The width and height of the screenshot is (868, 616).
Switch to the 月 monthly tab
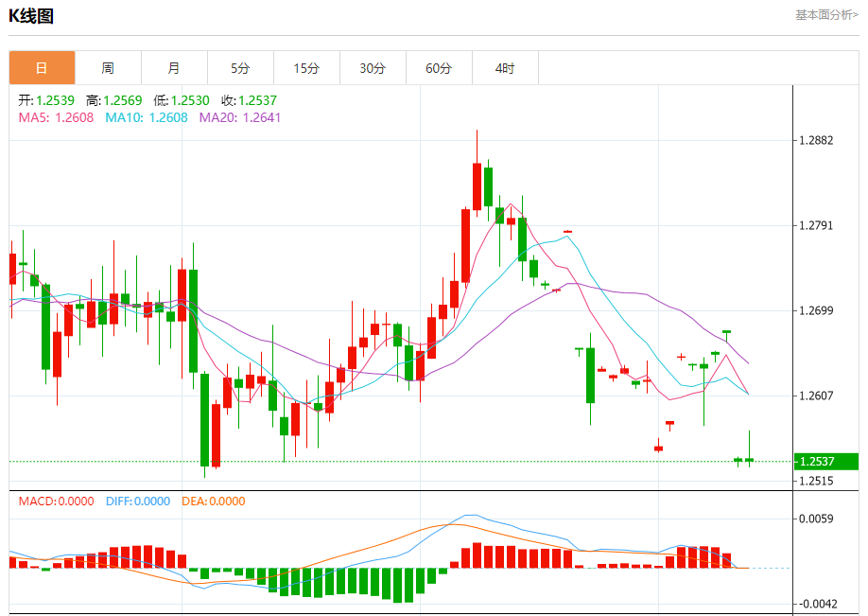(x=174, y=68)
